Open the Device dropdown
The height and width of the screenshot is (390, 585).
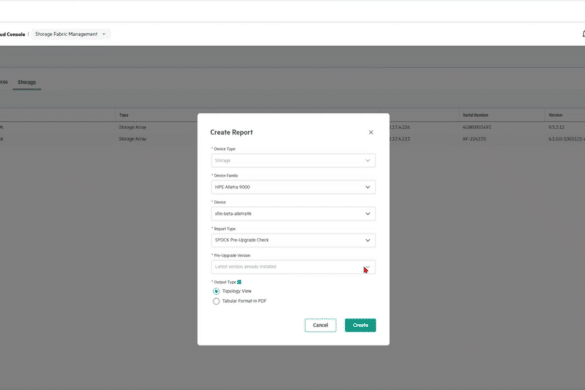click(293, 214)
